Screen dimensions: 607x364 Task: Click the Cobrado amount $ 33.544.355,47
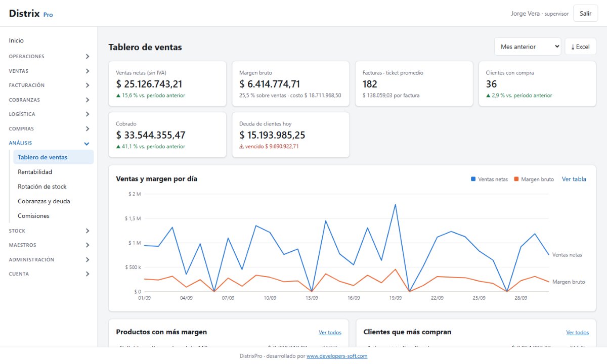pos(151,135)
